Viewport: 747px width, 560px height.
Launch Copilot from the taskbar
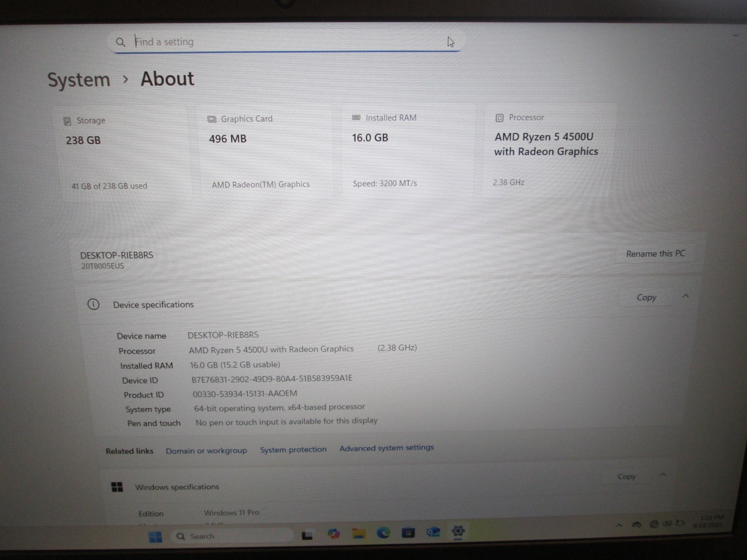point(333,534)
